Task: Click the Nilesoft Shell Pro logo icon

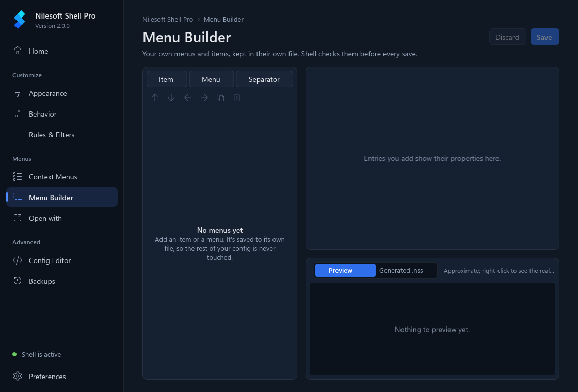Action: 20,20
